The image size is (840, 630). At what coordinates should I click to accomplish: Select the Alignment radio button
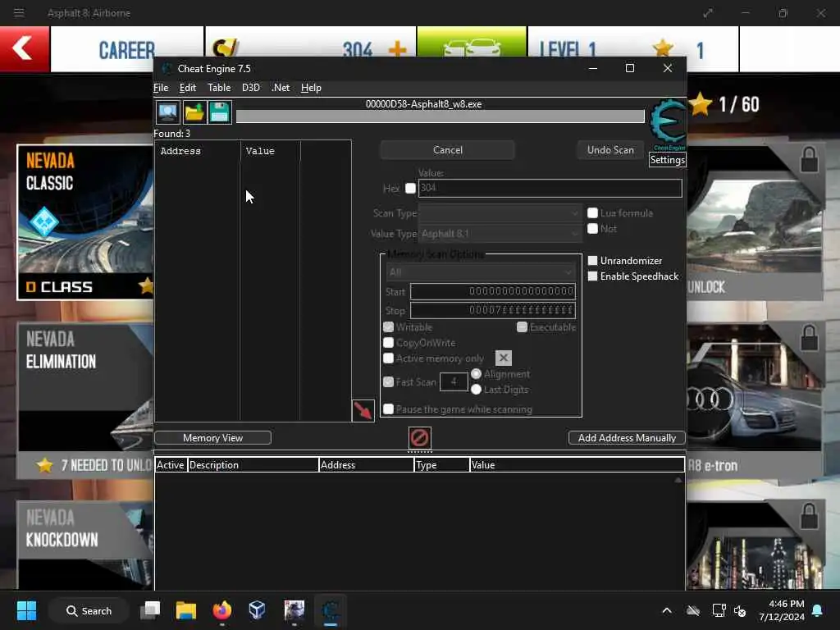(x=476, y=374)
